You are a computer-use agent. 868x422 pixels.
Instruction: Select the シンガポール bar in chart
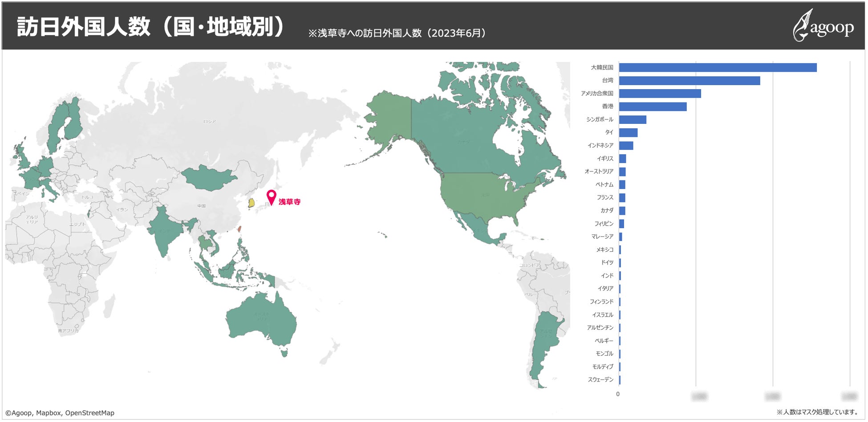[633, 119]
